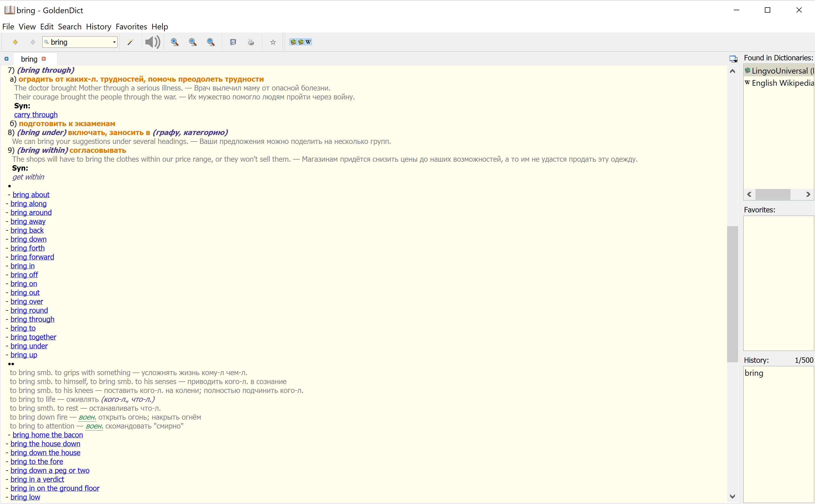Print the current dictionary article

pos(251,42)
